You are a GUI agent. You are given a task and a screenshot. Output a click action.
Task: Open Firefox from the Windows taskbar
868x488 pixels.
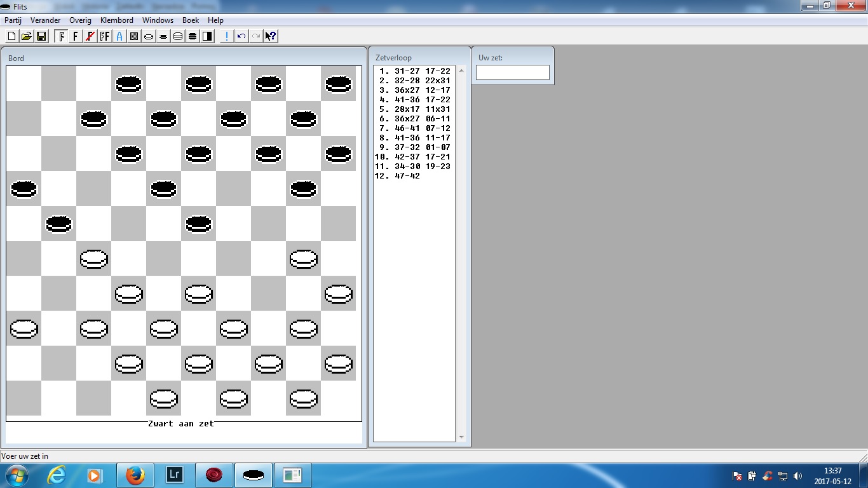pos(135,475)
